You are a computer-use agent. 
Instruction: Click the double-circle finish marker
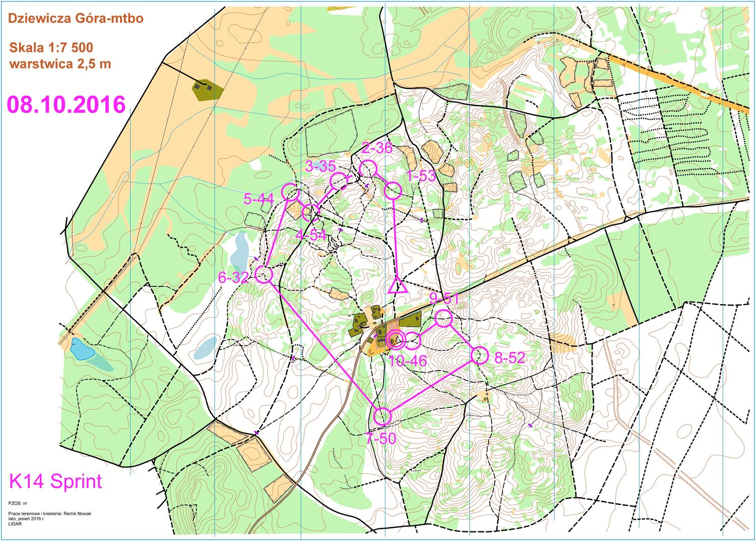tap(395, 341)
